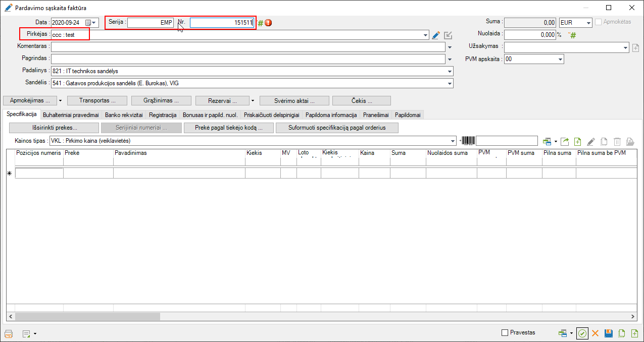Click the blue floppy disk save icon
Image resolution: width=644 pixels, height=342 pixels.
(x=609, y=333)
